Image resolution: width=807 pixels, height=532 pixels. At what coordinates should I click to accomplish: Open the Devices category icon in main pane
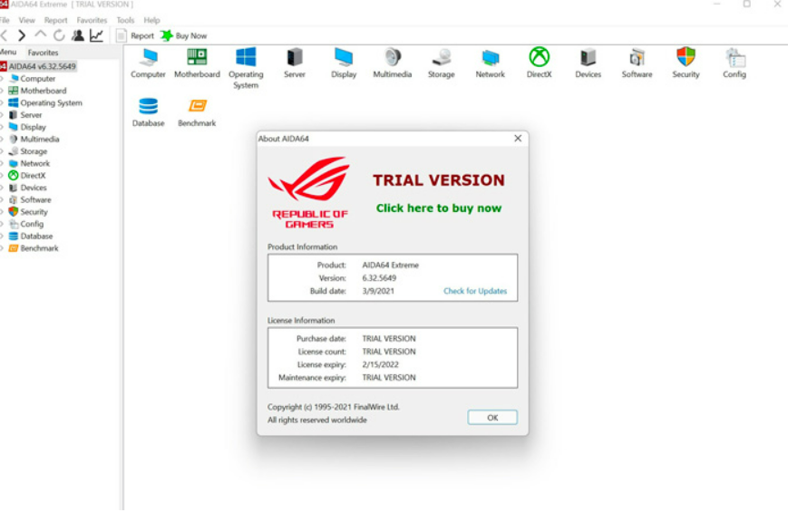coord(588,63)
